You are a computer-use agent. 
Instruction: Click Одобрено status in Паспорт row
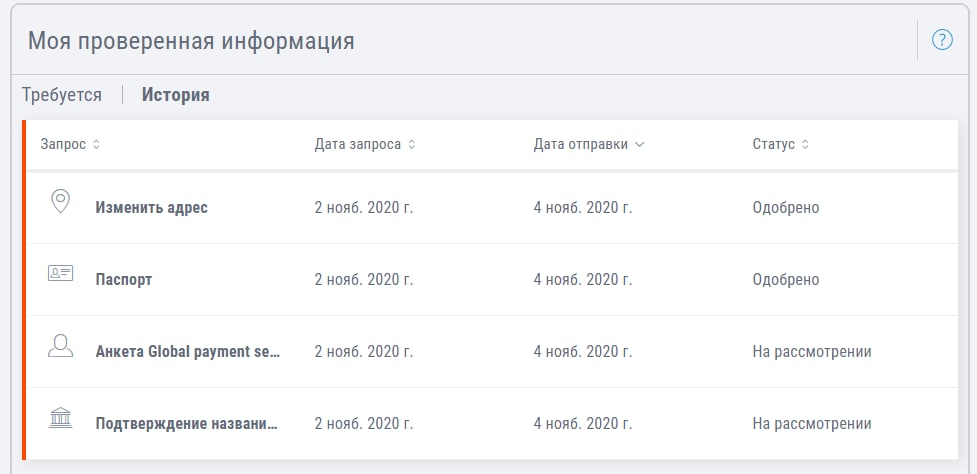(786, 280)
